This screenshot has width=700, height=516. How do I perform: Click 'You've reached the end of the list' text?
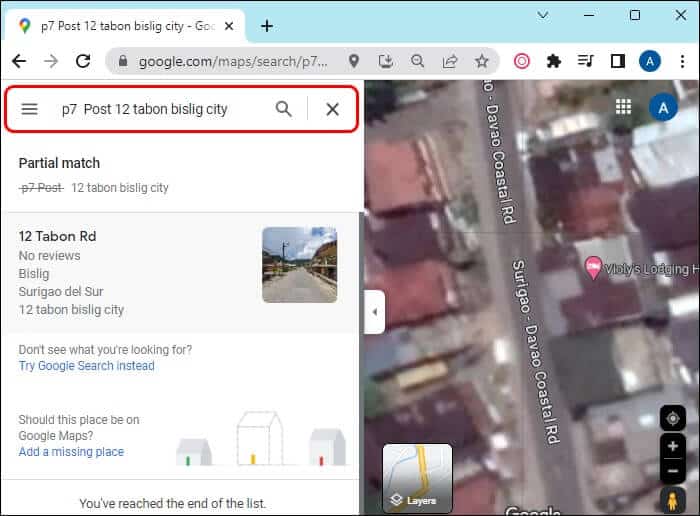(x=173, y=504)
